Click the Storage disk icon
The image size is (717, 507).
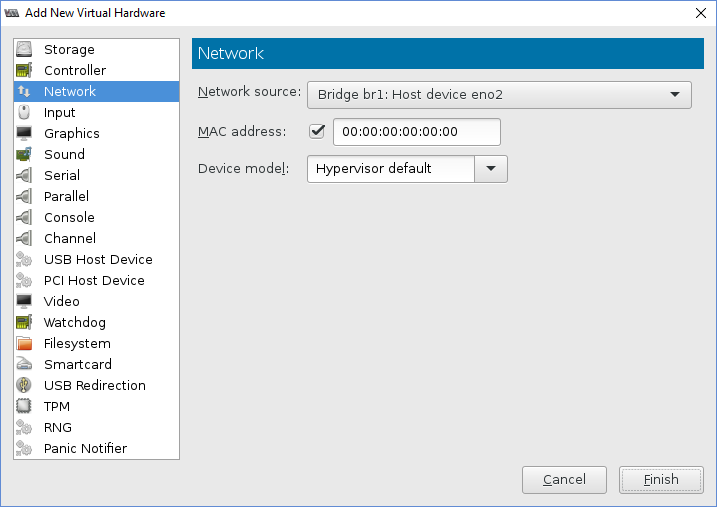tap(25, 49)
